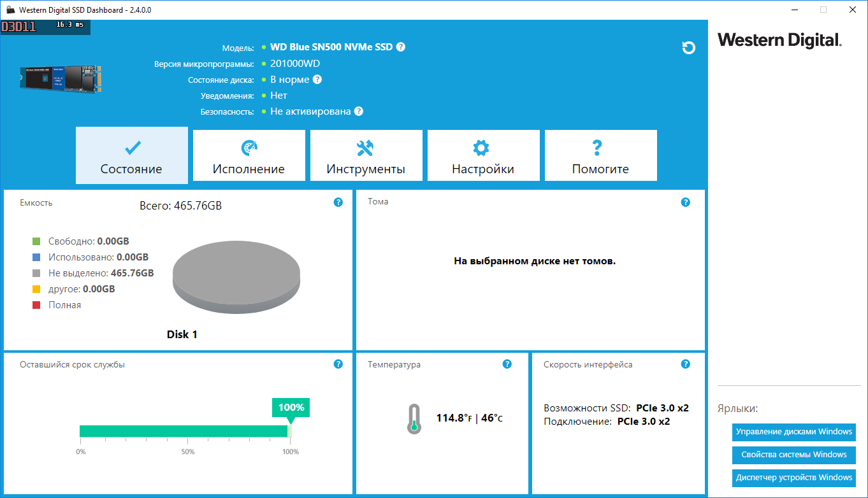This screenshot has height=498, width=868.
Task: Click the WD Blue SSD product image
Action: [x=61, y=79]
